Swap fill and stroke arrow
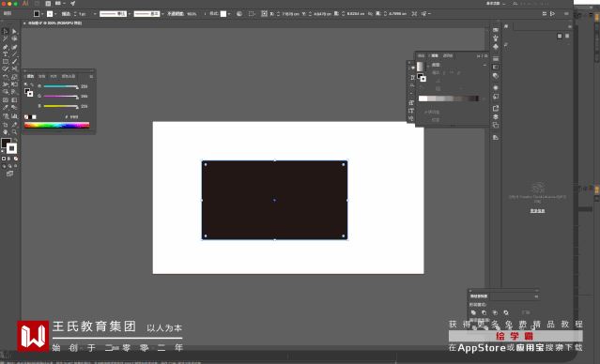 16,141
